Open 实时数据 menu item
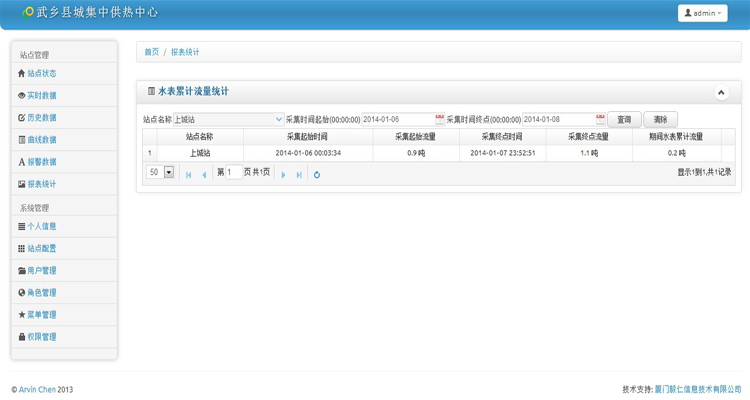This screenshot has height=400, width=750. coord(42,95)
